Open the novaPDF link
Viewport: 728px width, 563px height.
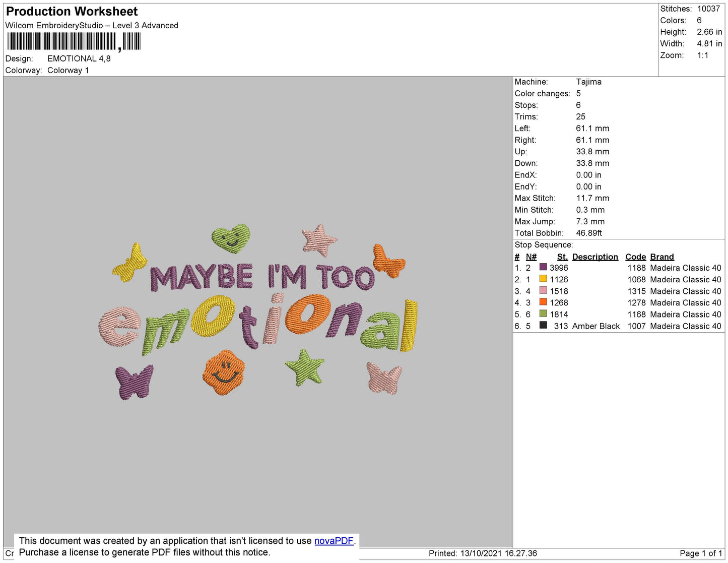click(x=334, y=541)
